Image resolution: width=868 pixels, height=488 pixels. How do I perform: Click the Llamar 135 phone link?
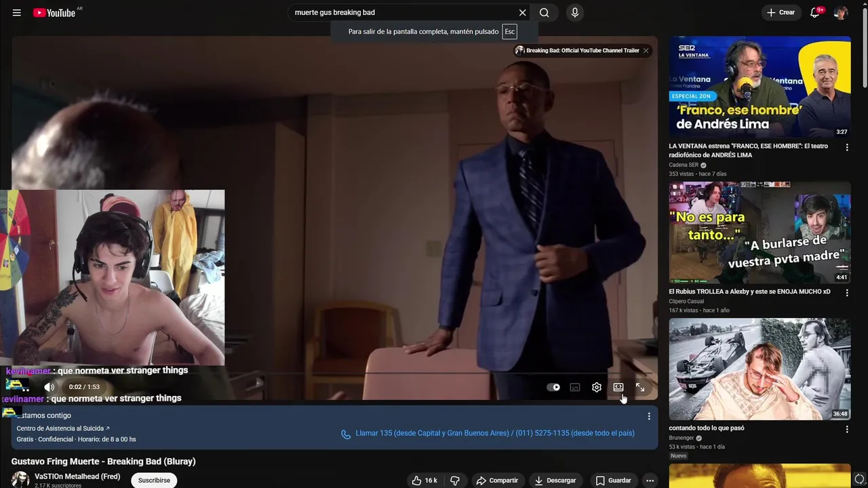[x=494, y=433]
